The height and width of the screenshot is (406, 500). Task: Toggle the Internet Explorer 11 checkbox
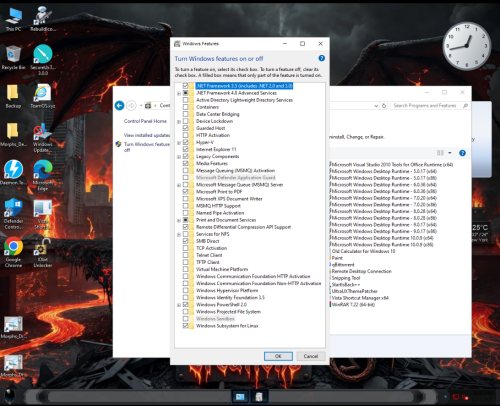pyautogui.click(x=186, y=149)
